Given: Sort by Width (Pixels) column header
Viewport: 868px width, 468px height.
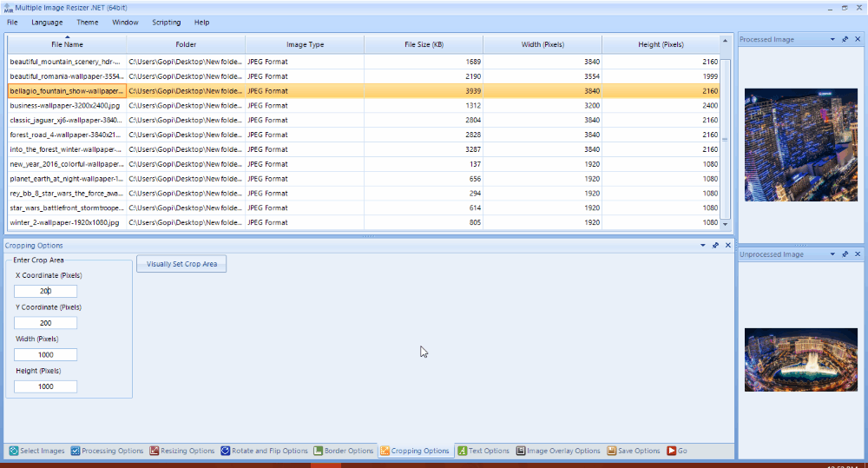Looking at the screenshot, I should [x=542, y=44].
